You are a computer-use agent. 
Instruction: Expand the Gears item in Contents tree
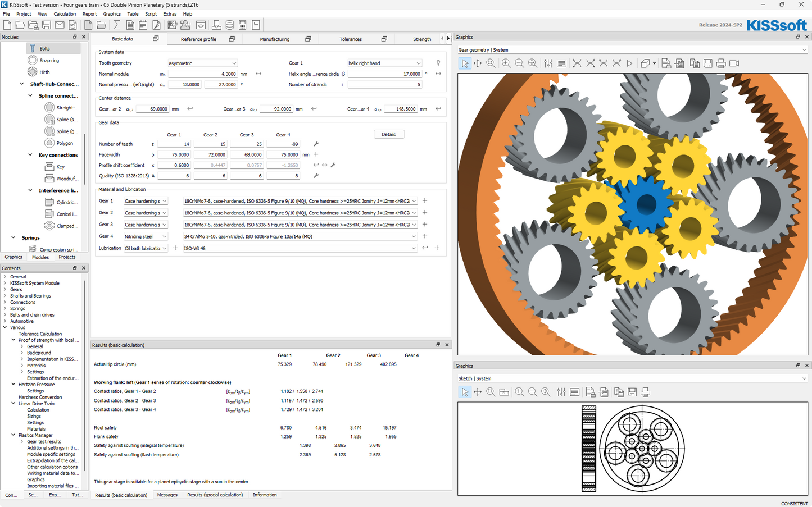[x=5, y=290]
